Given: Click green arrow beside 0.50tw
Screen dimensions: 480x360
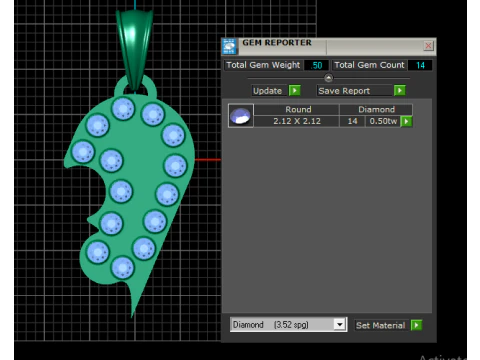Looking at the screenshot, I should coord(406,121).
